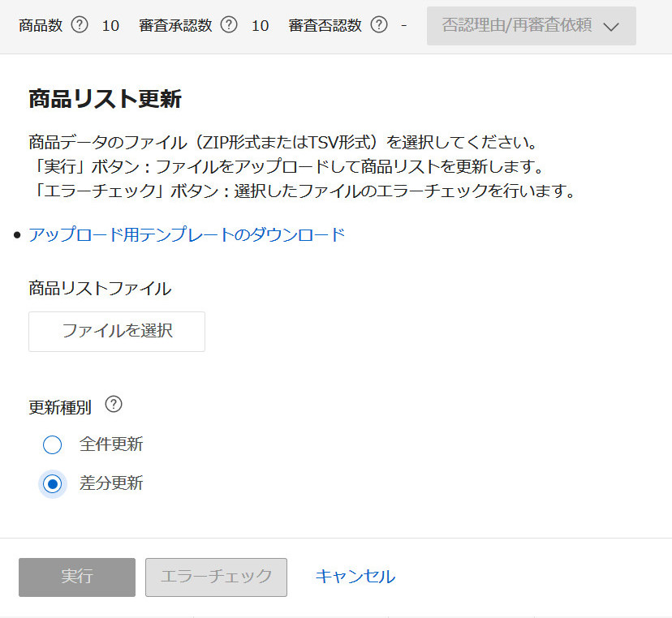Viewport: 672px width, 618px height.
Task: Click the 全件更新 option label text
Action: [111, 444]
